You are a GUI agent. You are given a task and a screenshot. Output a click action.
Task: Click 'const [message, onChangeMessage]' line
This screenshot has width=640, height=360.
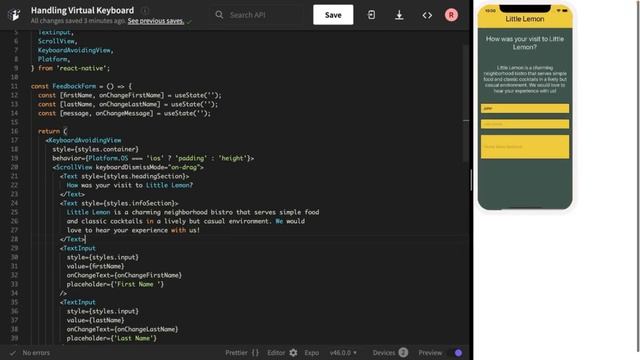click(124, 113)
